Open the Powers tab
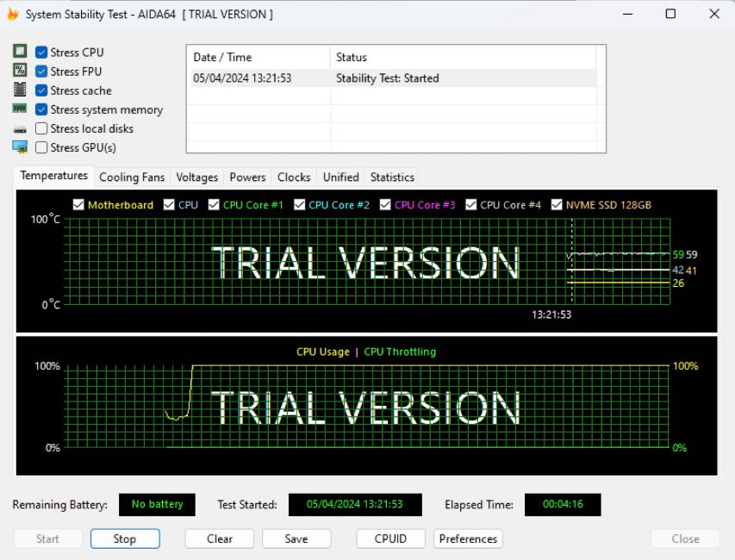 [247, 177]
